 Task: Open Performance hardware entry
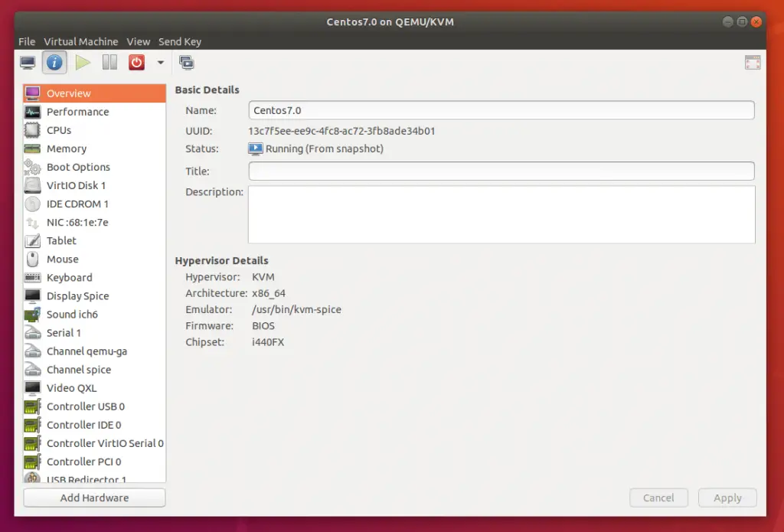[94, 112]
